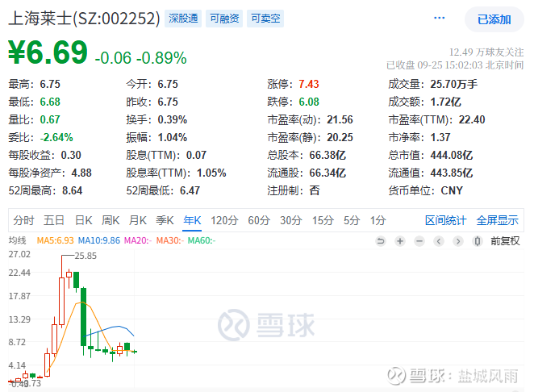Toggle the MA60 moving average label
The height and width of the screenshot is (392, 534).
(202, 241)
